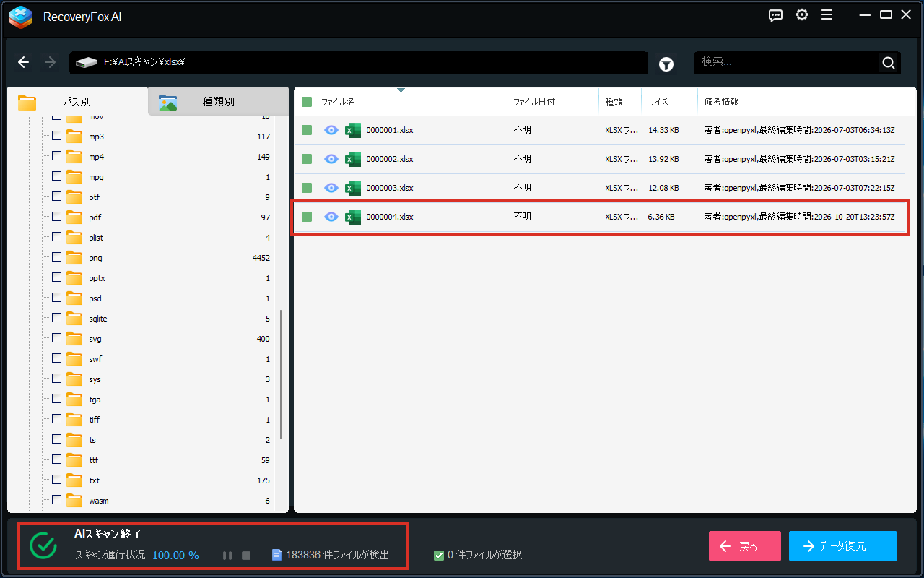Click the Excel icon of 0000001.xlsx
This screenshot has width=924, height=578.
[x=353, y=130]
